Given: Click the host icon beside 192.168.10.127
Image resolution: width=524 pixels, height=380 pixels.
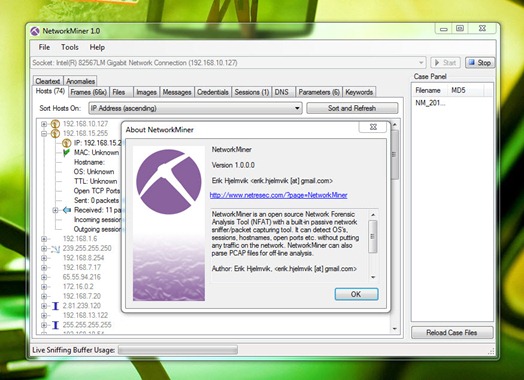Looking at the screenshot, I should tap(55, 124).
